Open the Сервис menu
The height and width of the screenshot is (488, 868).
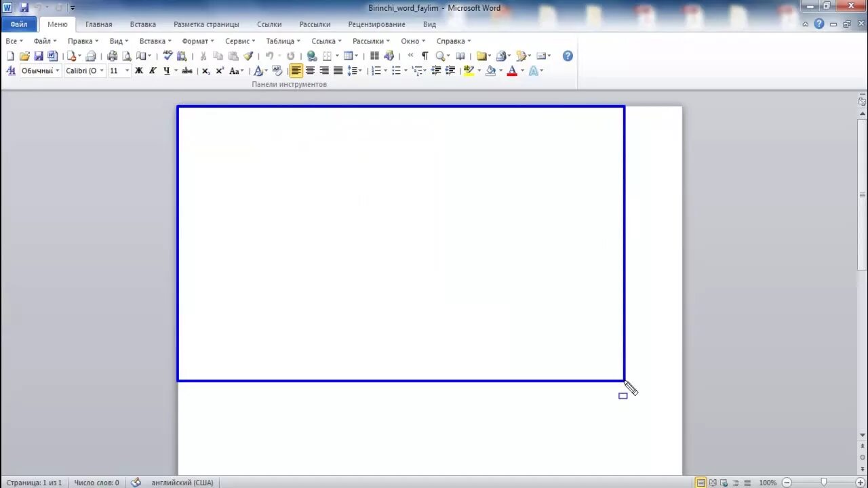(x=240, y=41)
